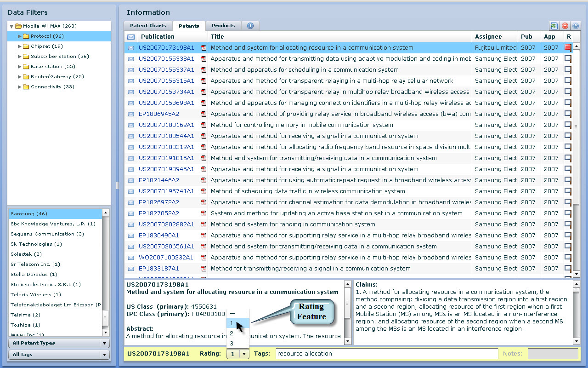Select rating 2 in the Rating dropdown list
Screen dimensions: 588x368
coord(232,333)
